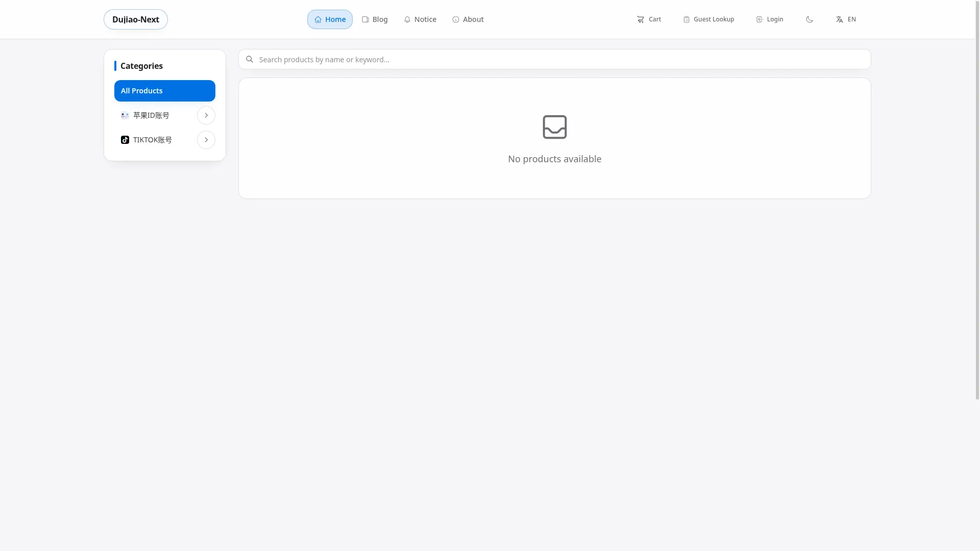Click the Login button
The height and width of the screenshot is (551, 980).
click(x=770, y=19)
